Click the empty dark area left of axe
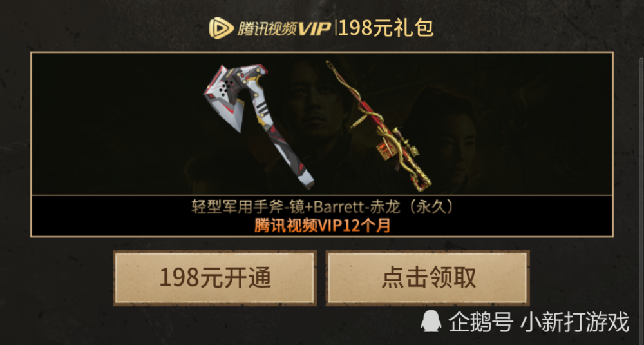Screen dimensions: 644x345 (x=115, y=123)
